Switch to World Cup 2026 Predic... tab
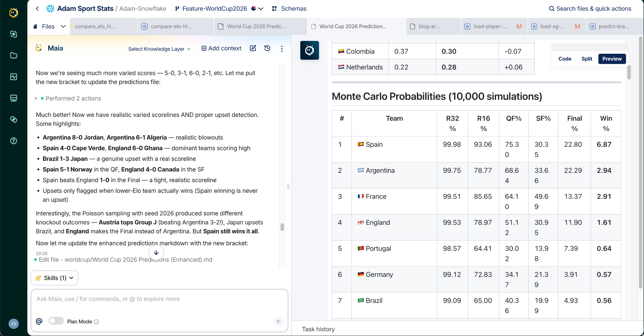 (260, 26)
